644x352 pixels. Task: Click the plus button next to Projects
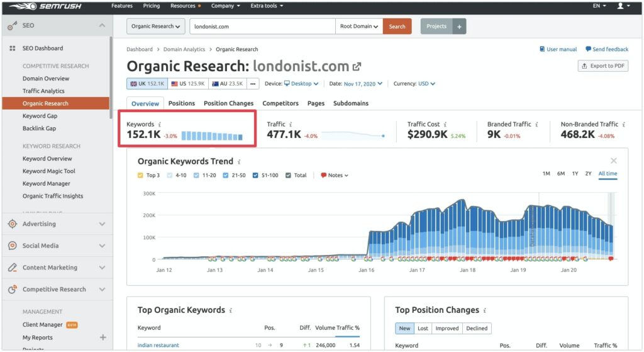tap(459, 26)
